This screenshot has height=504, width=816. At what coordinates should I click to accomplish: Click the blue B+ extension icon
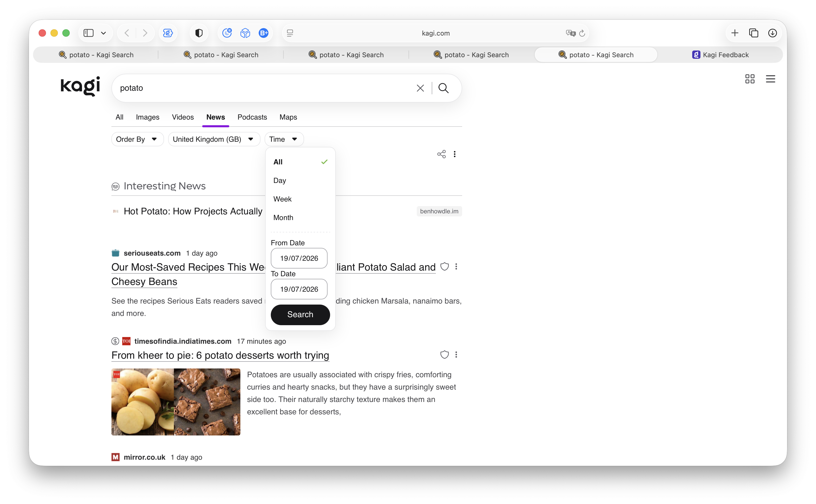click(x=264, y=33)
